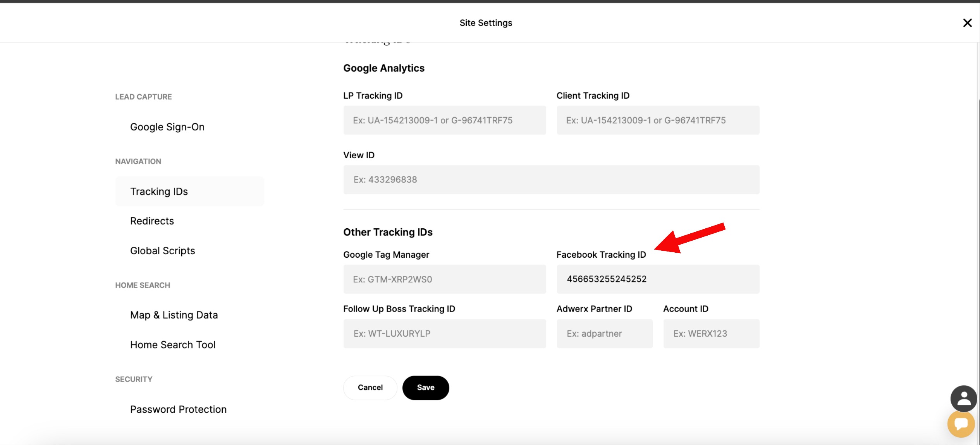This screenshot has width=980, height=445.
Task: Save the tracking ID changes
Action: tap(425, 388)
